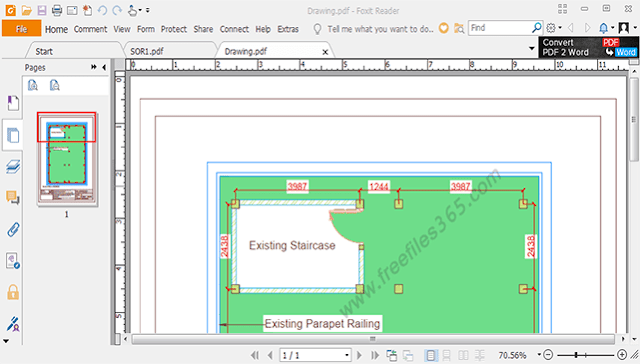Go to first page button
Viewport: 640px width, 364px height.
255,355
